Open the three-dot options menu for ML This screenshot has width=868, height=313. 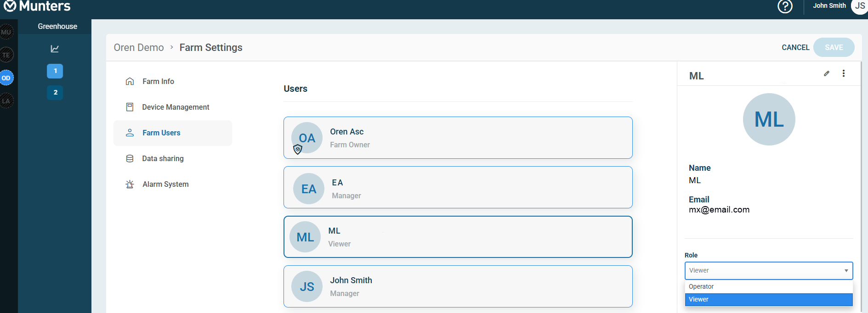[x=844, y=73]
